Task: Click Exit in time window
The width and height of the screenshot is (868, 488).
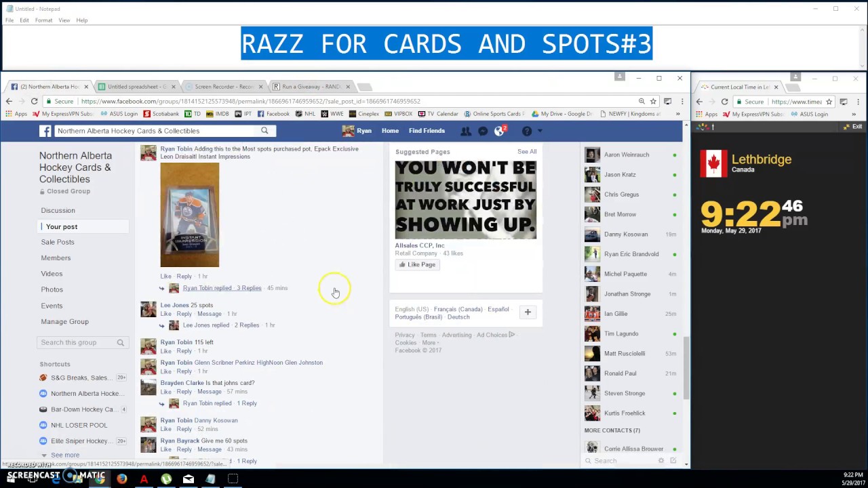Action: click(x=853, y=127)
